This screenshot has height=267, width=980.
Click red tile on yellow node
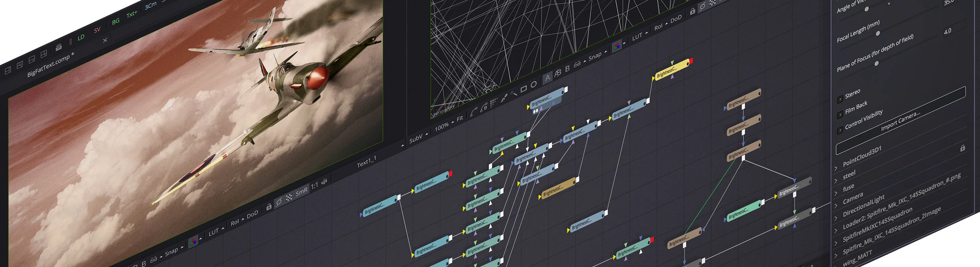tap(691, 61)
